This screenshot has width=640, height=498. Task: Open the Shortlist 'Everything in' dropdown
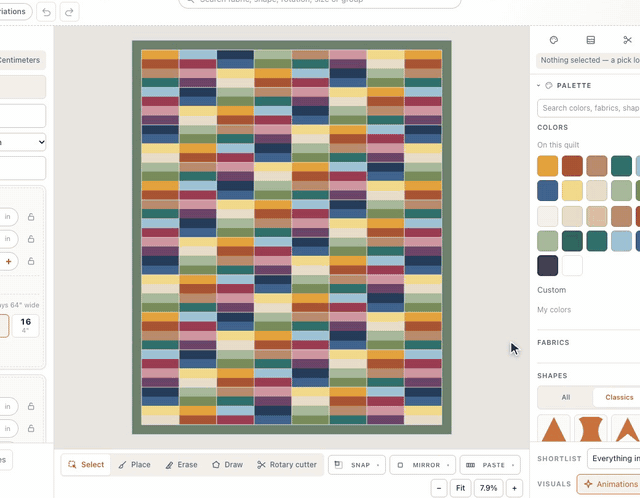pos(613,458)
